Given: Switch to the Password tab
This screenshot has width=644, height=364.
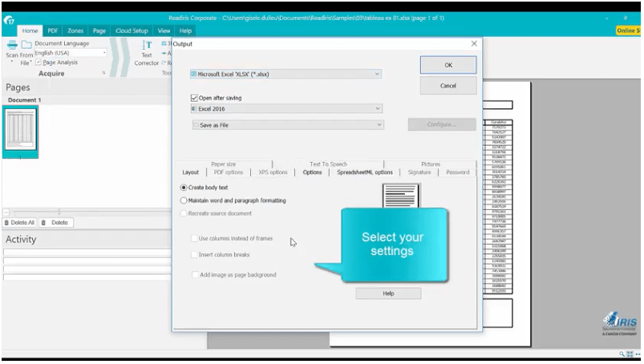Looking at the screenshot, I should tap(457, 172).
